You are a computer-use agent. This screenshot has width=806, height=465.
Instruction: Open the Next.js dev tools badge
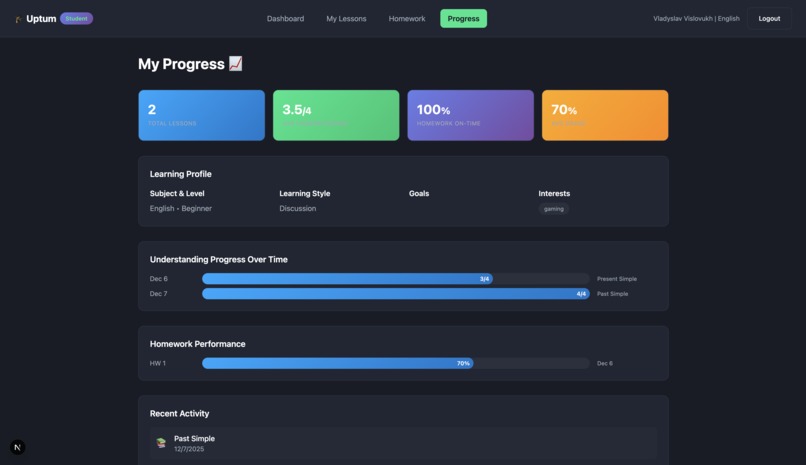click(x=17, y=447)
